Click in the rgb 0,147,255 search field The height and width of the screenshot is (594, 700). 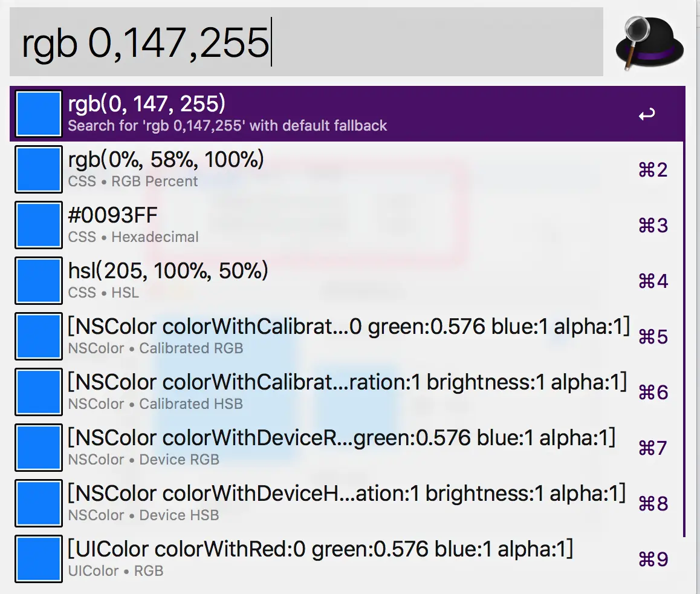pyautogui.click(x=306, y=42)
